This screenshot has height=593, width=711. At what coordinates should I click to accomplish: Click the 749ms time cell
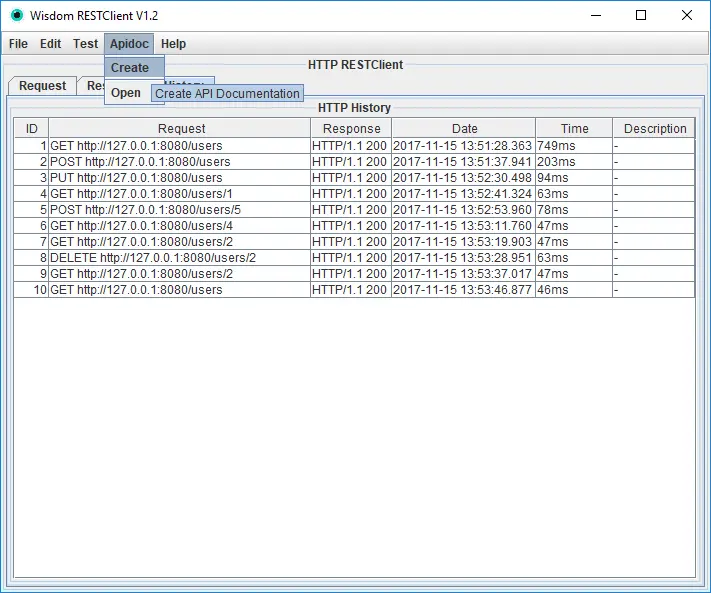click(x=574, y=146)
